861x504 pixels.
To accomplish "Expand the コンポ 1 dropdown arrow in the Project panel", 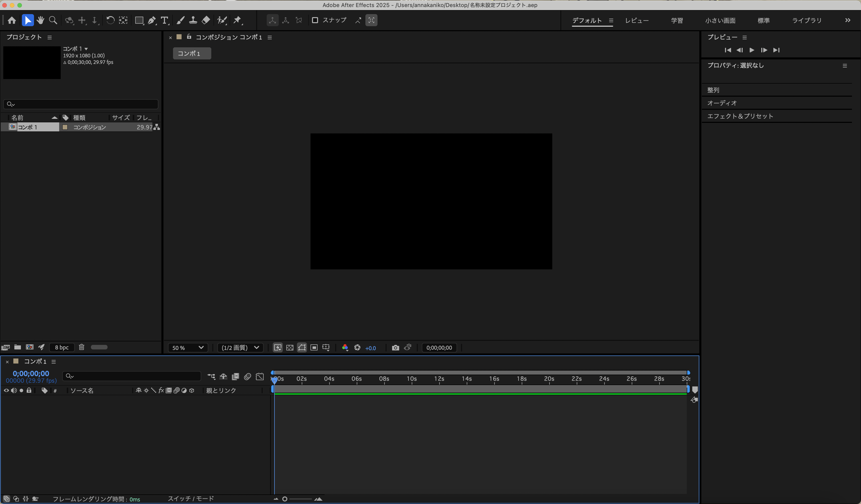I will pyautogui.click(x=86, y=49).
